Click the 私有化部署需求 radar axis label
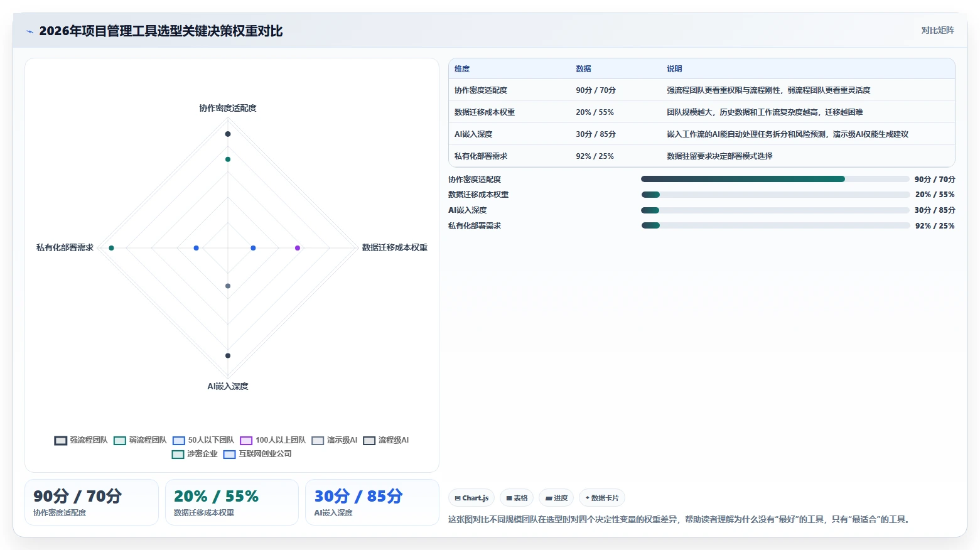Image resolution: width=980 pixels, height=550 pixels. click(65, 247)
